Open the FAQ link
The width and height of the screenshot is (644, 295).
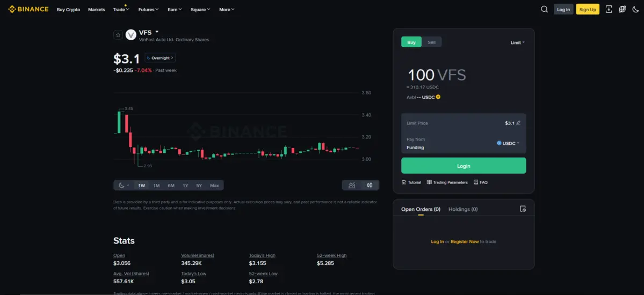tap(481, 182)
